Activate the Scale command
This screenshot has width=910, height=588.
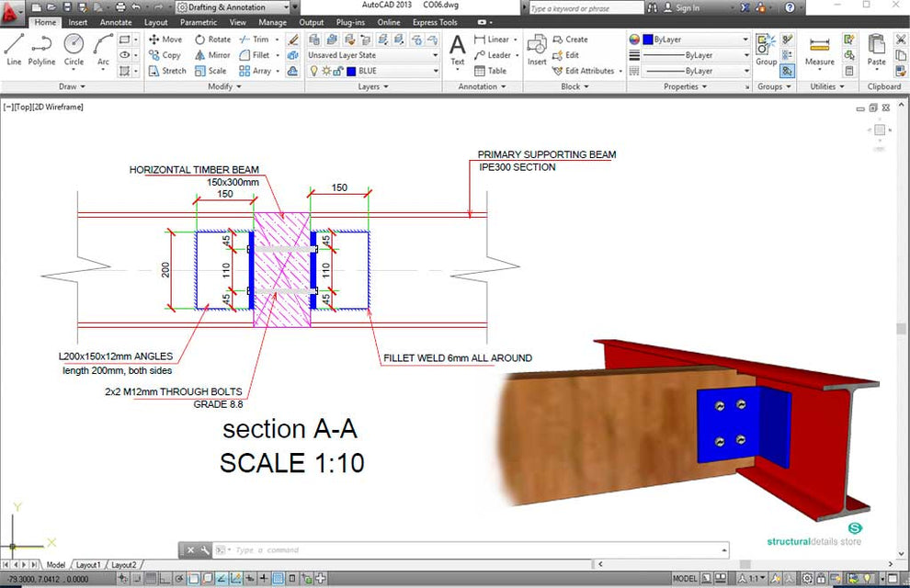[x=210, y=71]
